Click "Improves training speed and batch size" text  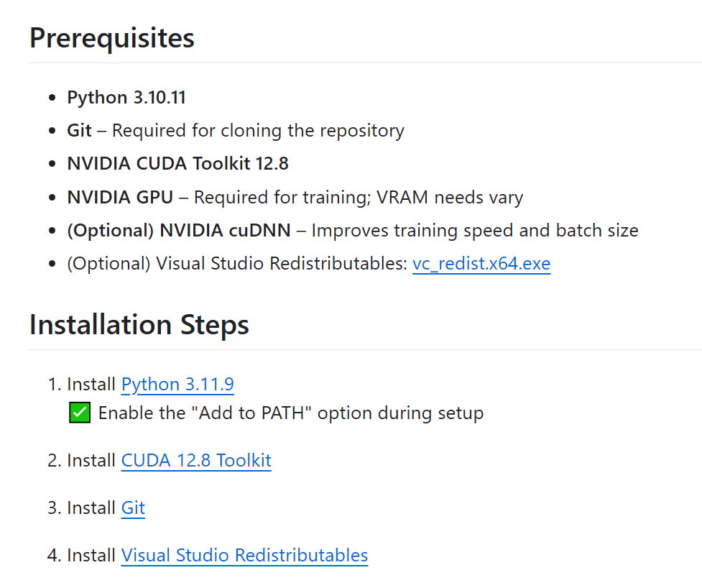(x=474, y=231)
